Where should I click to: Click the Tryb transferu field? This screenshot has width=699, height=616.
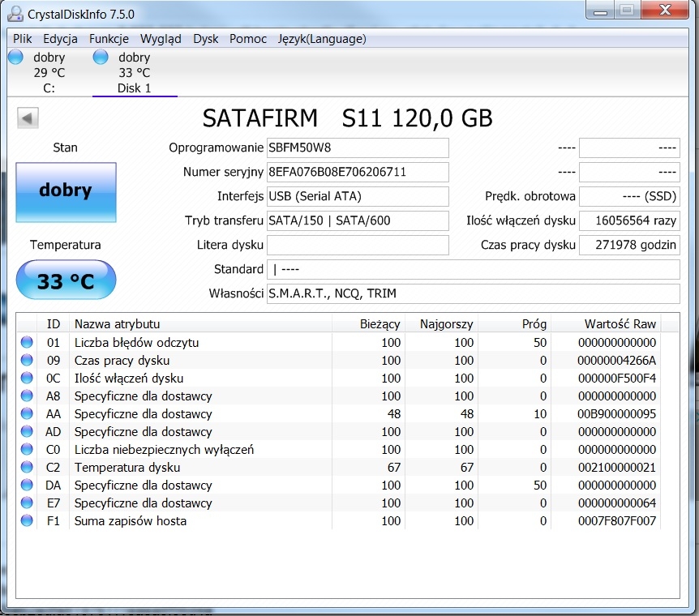[x=358, y=220]
